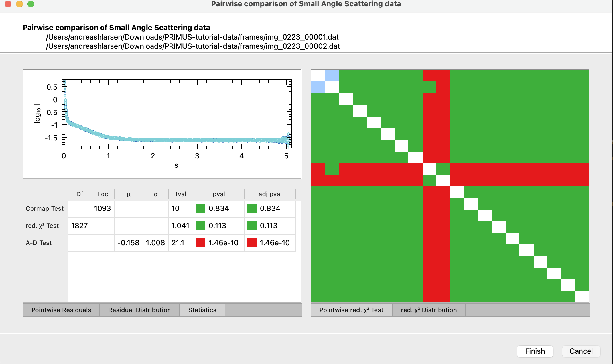Click the light blue cell in heatmap top row
Screen dimensions: 613x364
click(x=332, y=76)
